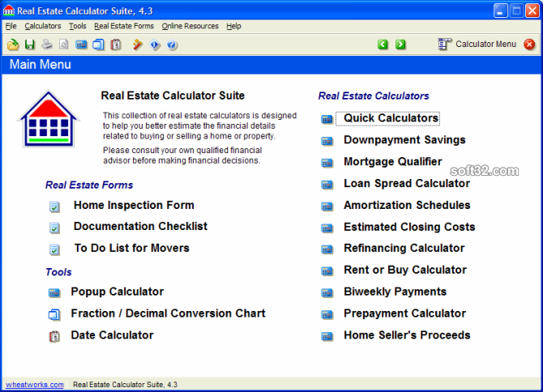
Task: Open the File menu
Action: pos(11,26)
